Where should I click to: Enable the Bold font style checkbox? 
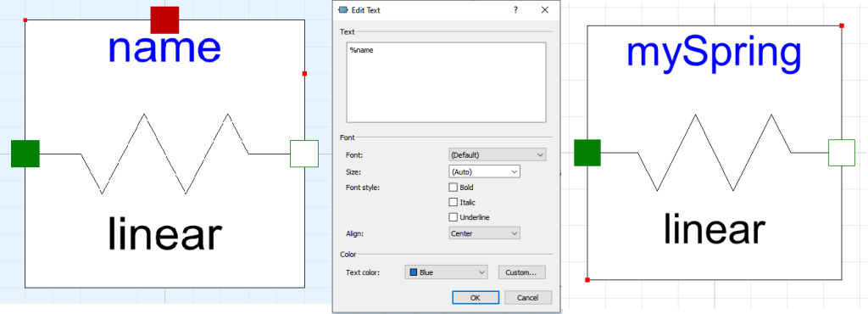coord(453,188)
